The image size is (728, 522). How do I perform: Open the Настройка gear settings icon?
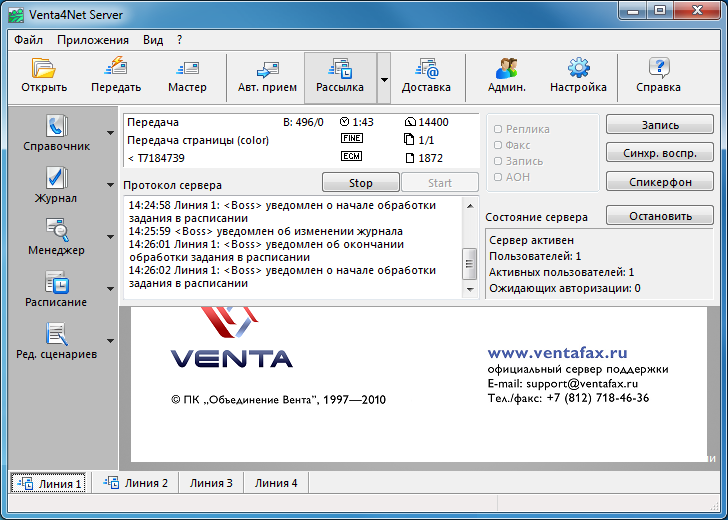tap(578, 68)
